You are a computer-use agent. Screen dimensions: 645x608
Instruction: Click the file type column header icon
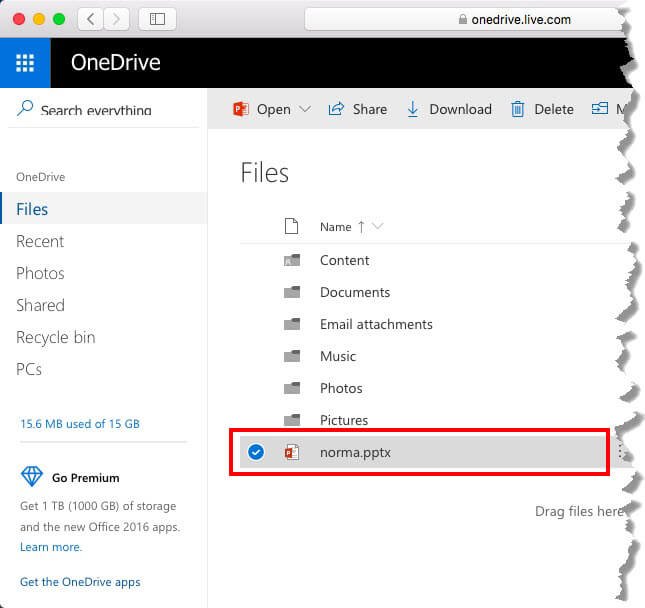click(x=291, y=226)
